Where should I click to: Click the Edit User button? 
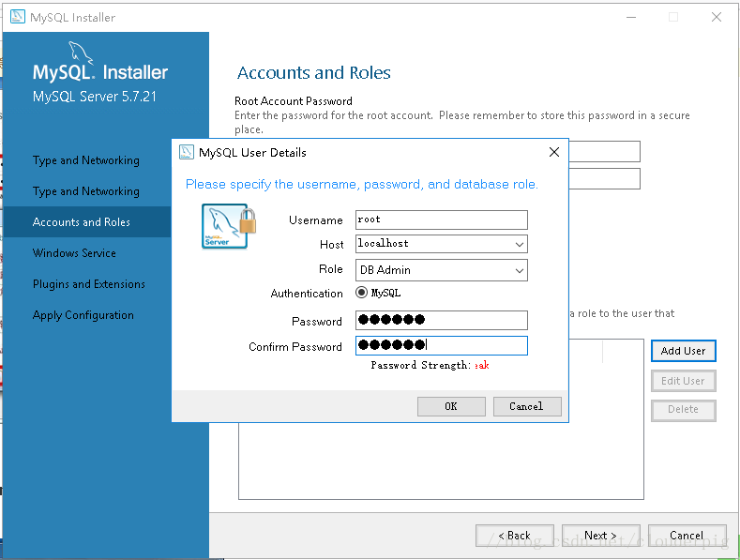[x=684, y=381]
